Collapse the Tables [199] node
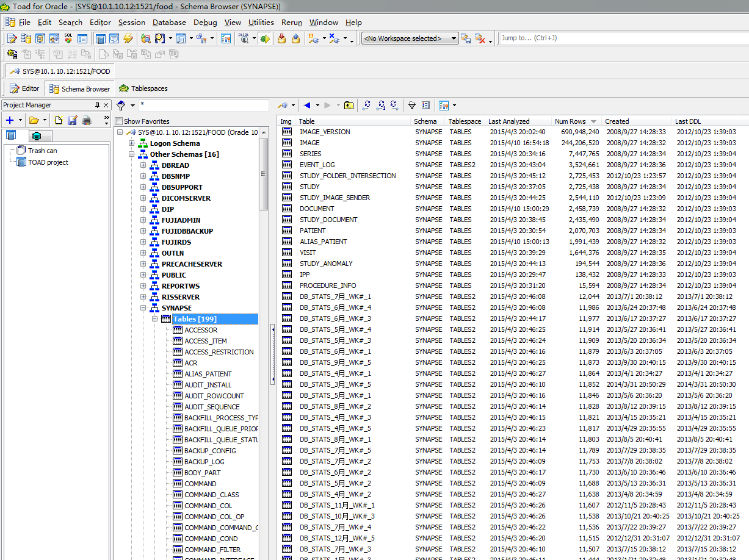The height and width of the screenshot is (560, 749). point(154,319)
